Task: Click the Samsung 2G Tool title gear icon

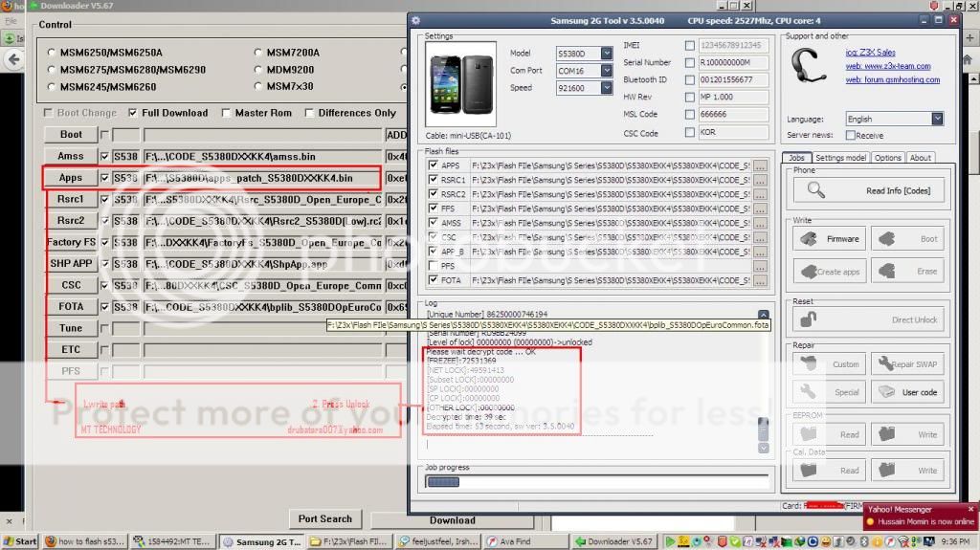Action: click(416, 21)
